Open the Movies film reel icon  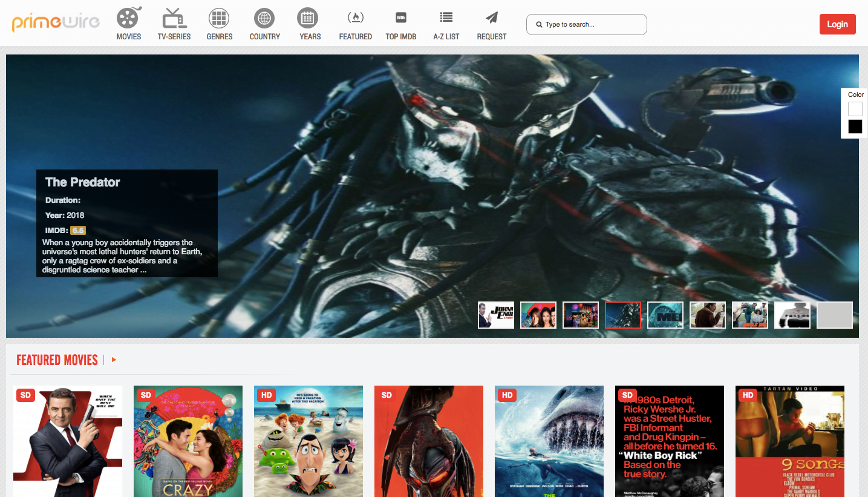[x=129, y=17]
